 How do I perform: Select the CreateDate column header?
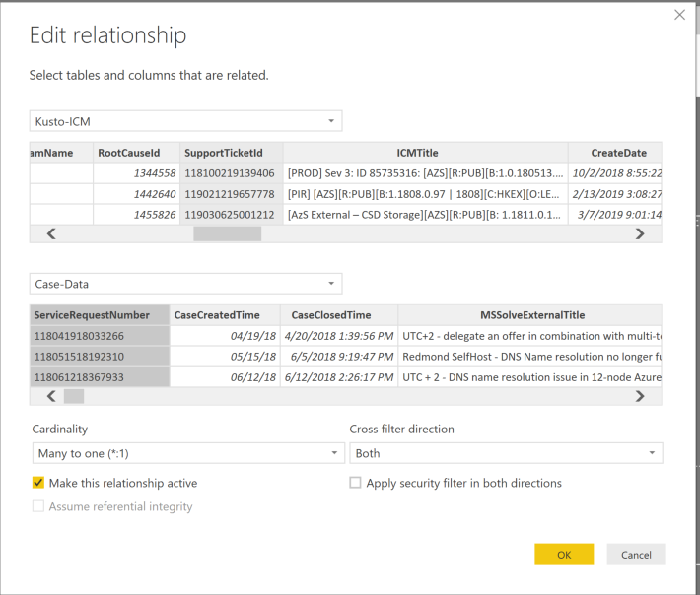click(615, 153)
